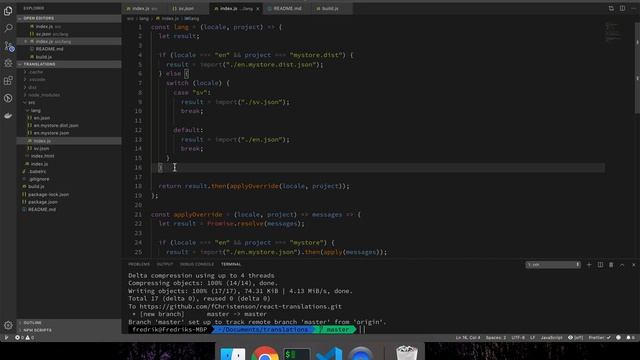The height and width of the screenshot is (360, 640).
Task: Change indentation via Spaces: 2
Action: 496,338
